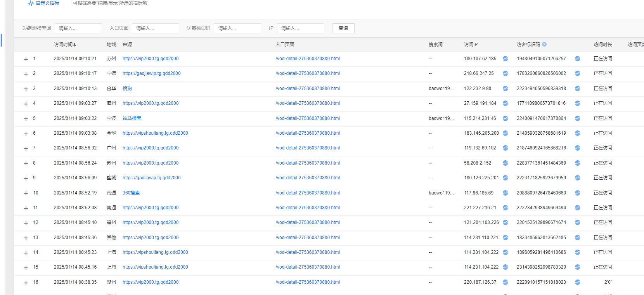
Task: Click trend icon beside IP 180.126.225.201
Action: [506, 178]
